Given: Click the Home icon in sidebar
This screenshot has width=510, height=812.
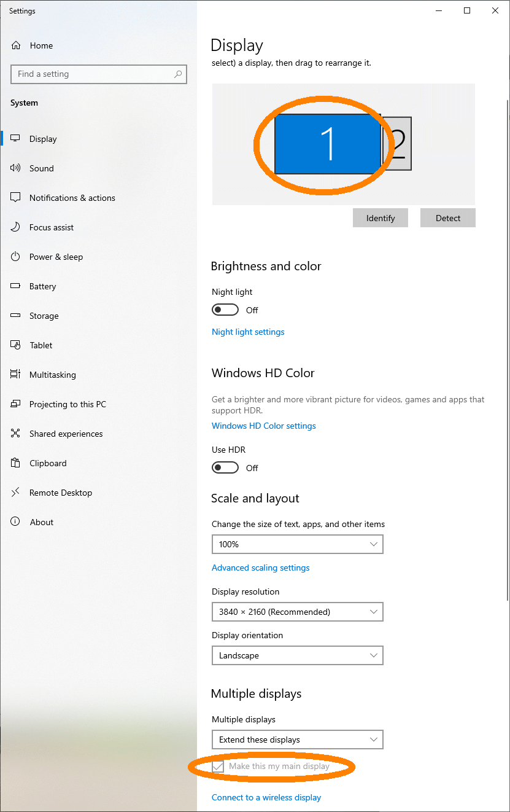Looking at the screenshot, I should [x=16, y=45].
